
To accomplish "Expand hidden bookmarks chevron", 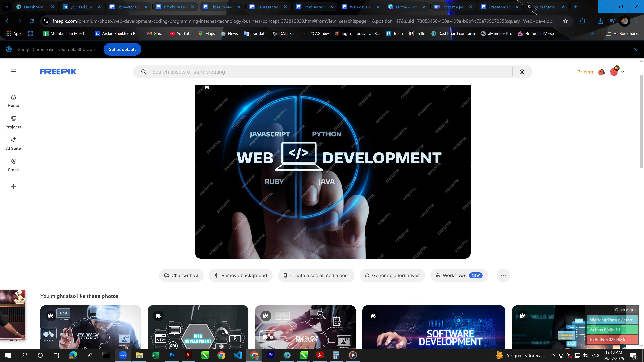I will (x=592, y=34).
